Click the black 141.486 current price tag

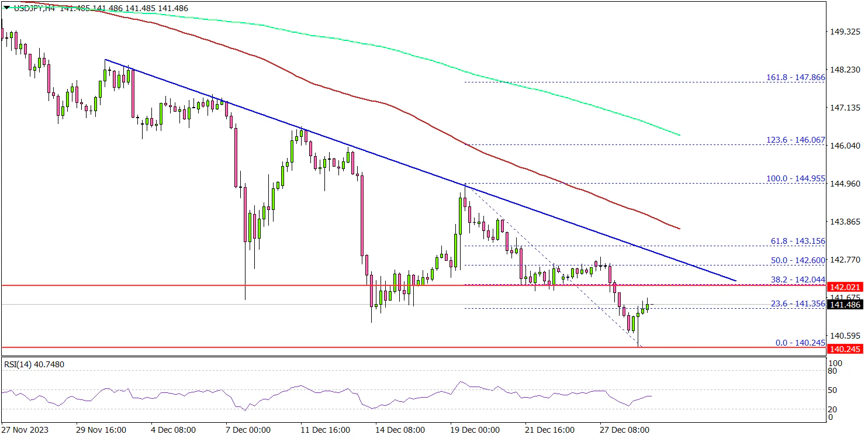point(845,305)
